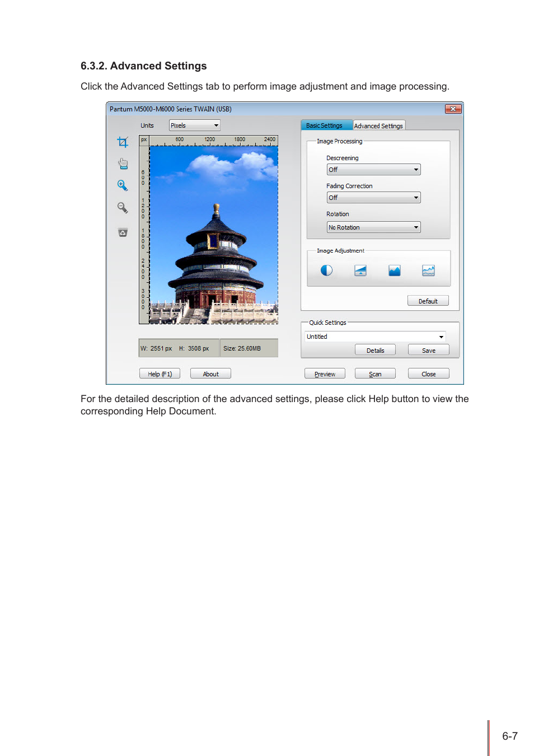Click the temple preview image

pos(214,235)
